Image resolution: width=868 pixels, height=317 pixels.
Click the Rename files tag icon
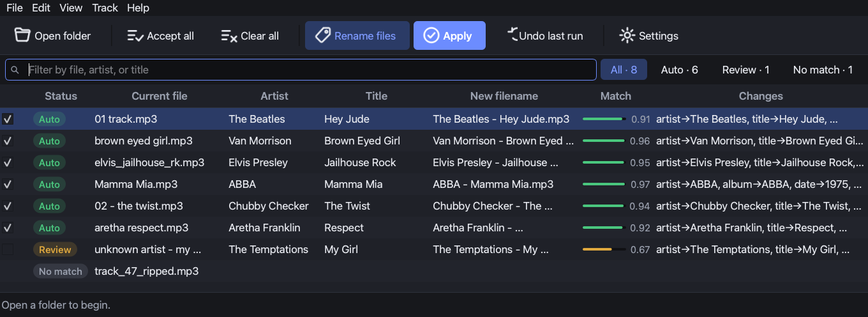tap(323, 35)
